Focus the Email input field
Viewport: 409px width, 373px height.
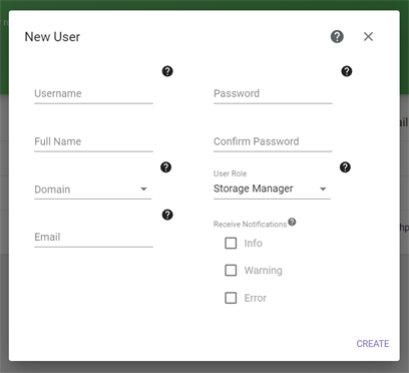[x=94, y=237]
